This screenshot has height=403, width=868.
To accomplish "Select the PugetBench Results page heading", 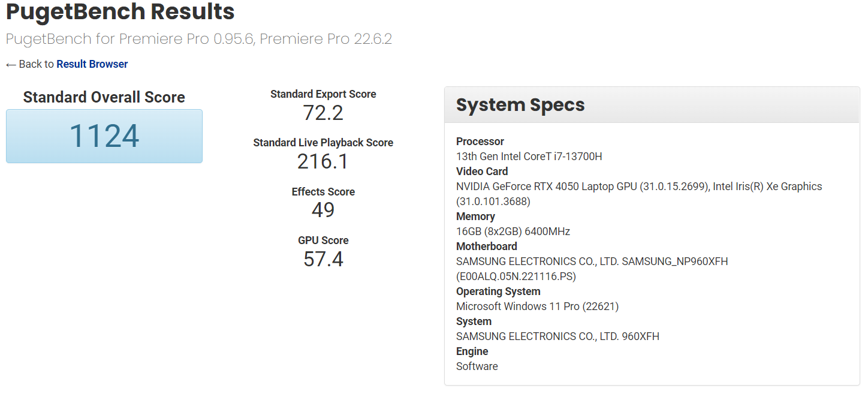I will (120, 11).
